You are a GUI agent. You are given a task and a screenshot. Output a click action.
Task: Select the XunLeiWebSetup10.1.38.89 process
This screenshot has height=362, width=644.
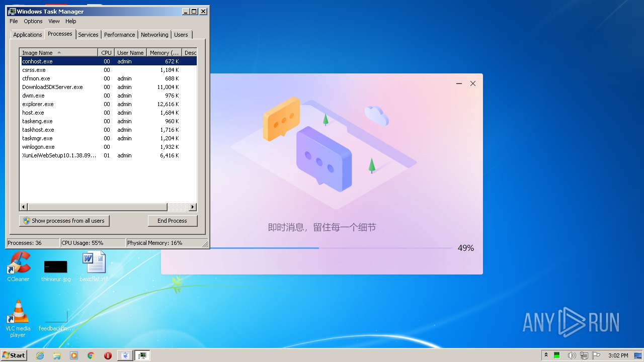(108, 155)
